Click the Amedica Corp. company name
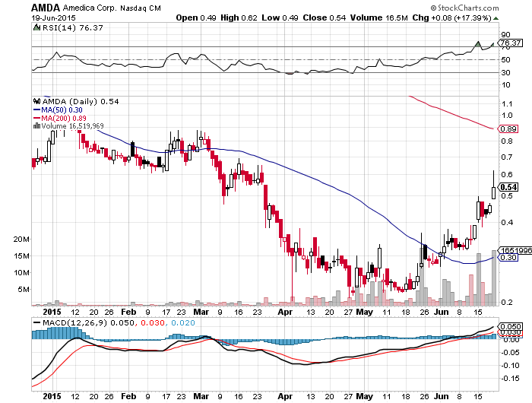The image size is (532, 403). coord(90,8)
